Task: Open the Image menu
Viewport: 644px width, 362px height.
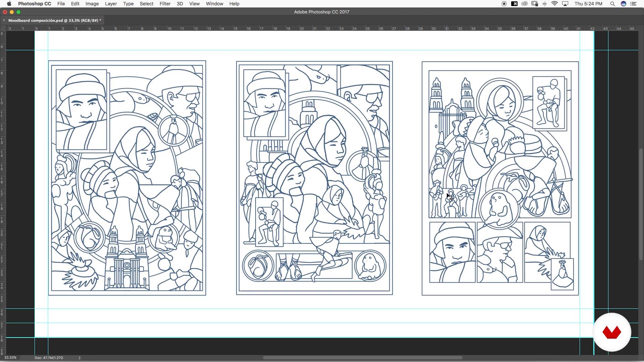Action: click(92, 4)
